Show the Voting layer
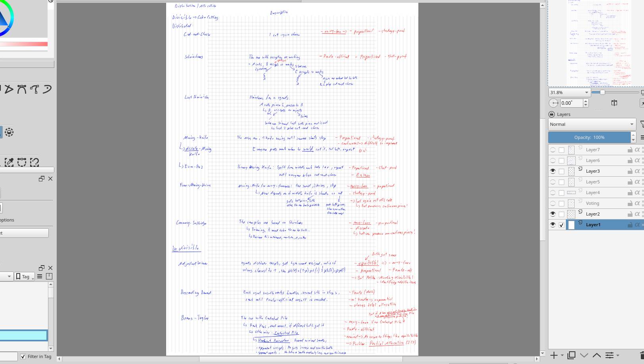The image size is (644, 364). (x=553, y=203)
